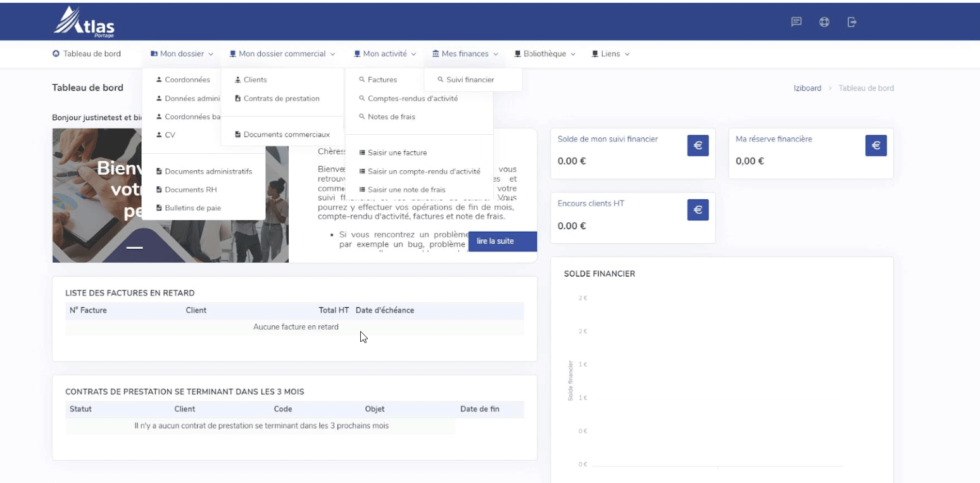
Task: Choose Saisir une note de frais
Action: (x=402, y=190)
